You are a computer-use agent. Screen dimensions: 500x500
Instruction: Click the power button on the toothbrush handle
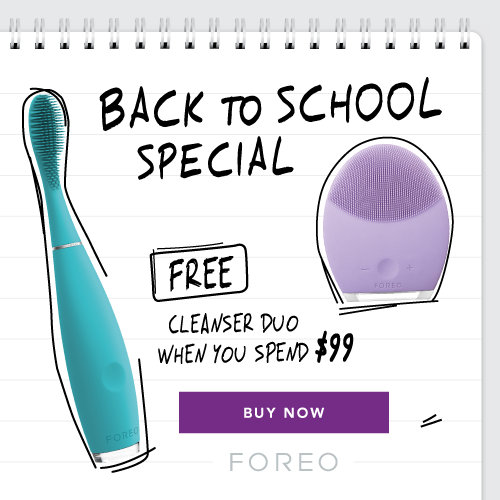click(x=114, y=377)
